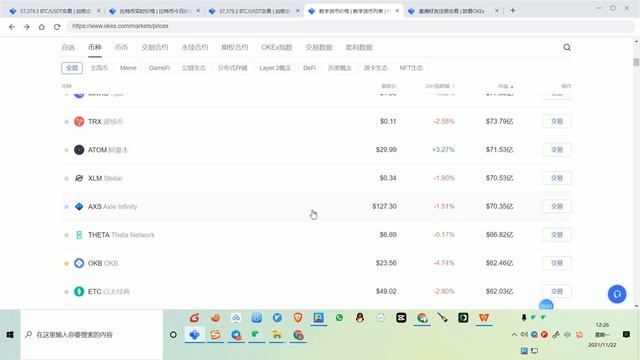Click the 交易 button for TRX
The height and width of the screenshot is (360, 640).
pyautogui.click(x=557, y=121)
